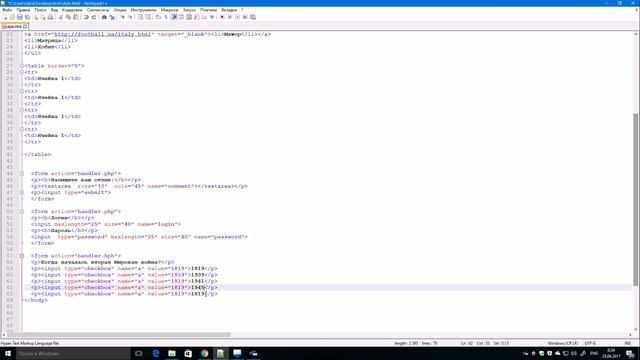The height and width of the screenshot is (360, 640).
Task: Click the horizontal scrollbar thumb
Action: (119, 335)
